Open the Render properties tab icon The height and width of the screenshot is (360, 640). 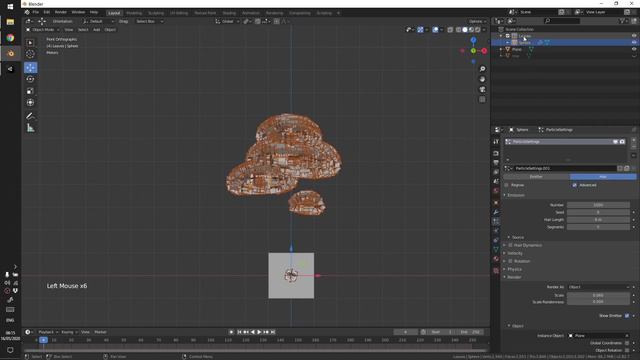[x=496, y=153]
